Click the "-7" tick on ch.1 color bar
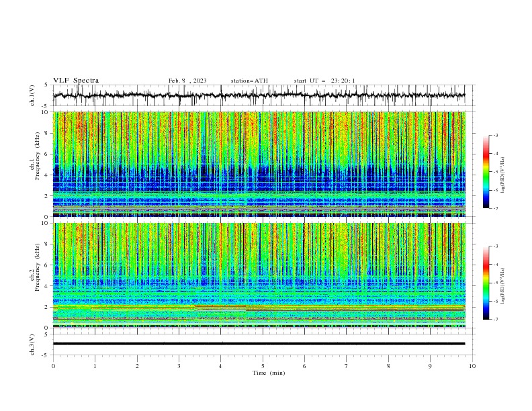Screen dimensions: 532x411 pos(495,208)
